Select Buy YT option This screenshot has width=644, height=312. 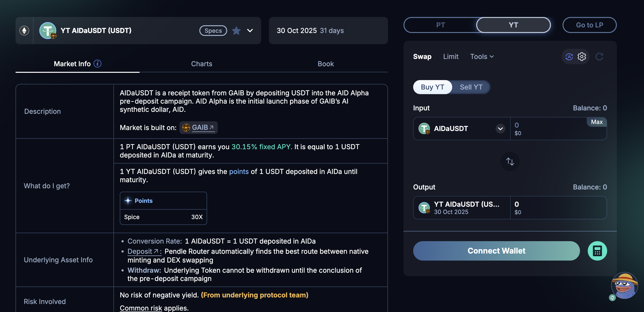433,87
